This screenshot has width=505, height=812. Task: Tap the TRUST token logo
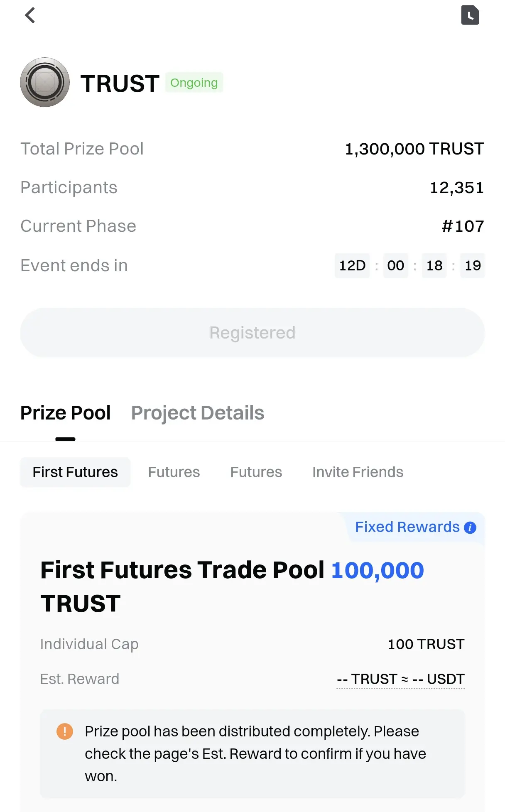tap(45, 82)
